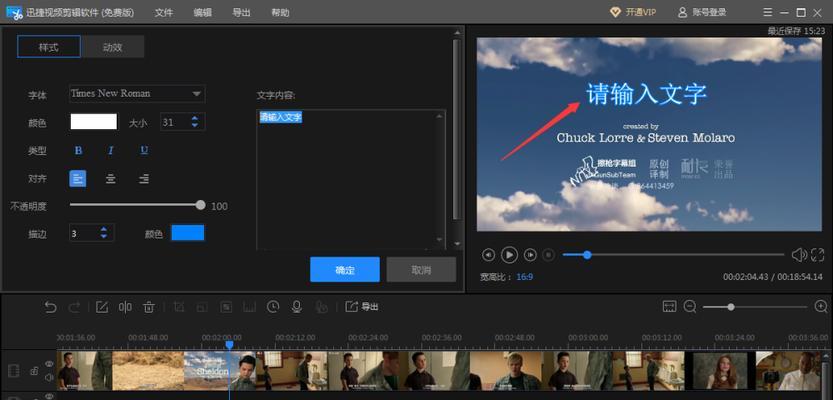Click the 16:9 aspect ratio value

[x=524, y=277]
